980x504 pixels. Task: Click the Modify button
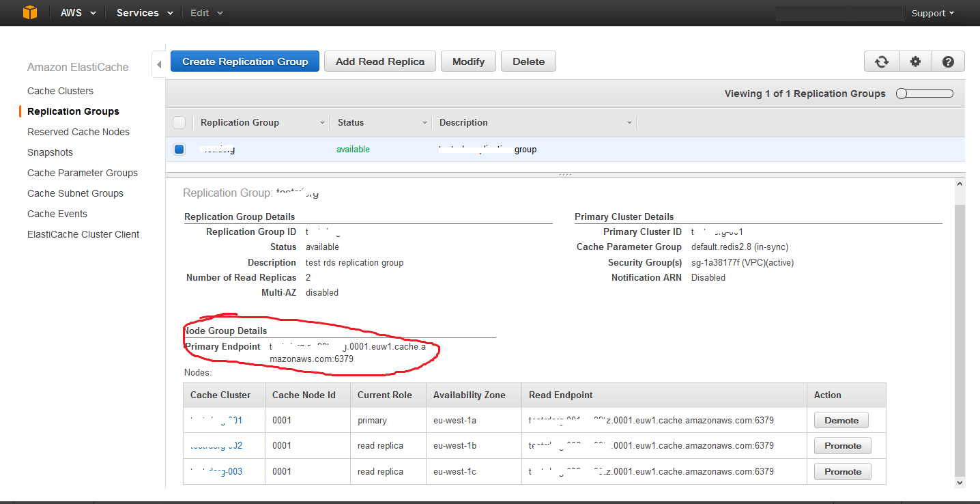pos(468,61)
